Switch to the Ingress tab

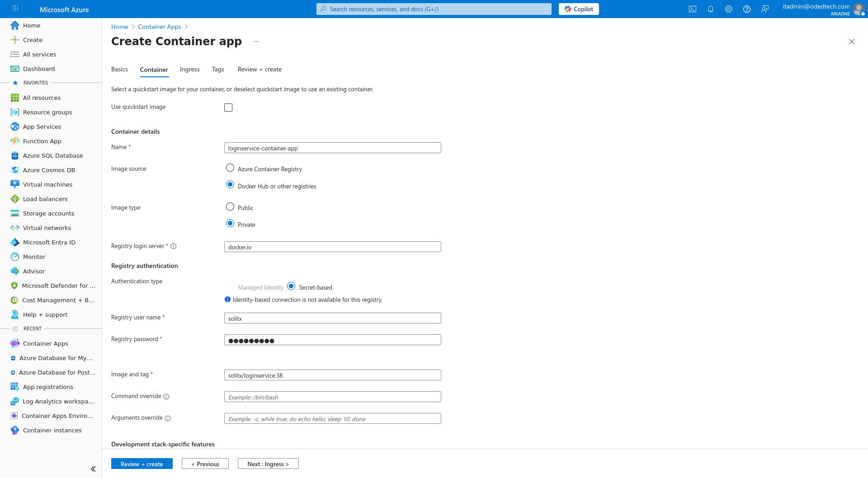[x=189, y=69]
